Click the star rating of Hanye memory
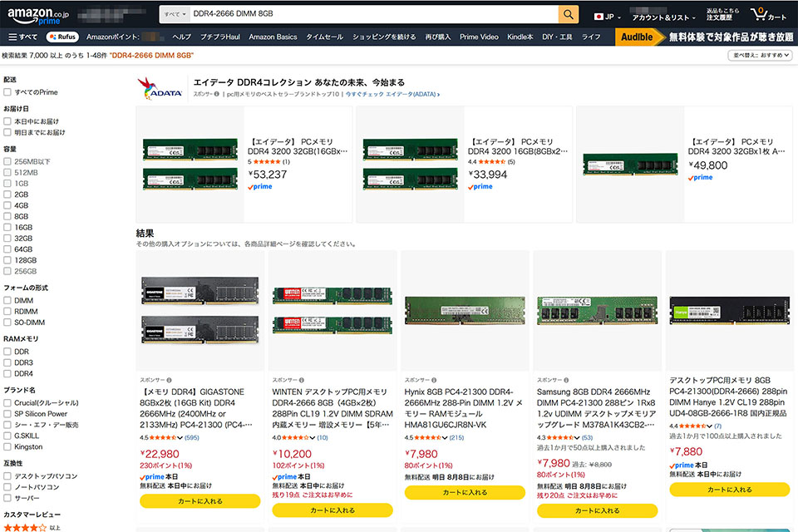 coord(692,426)
